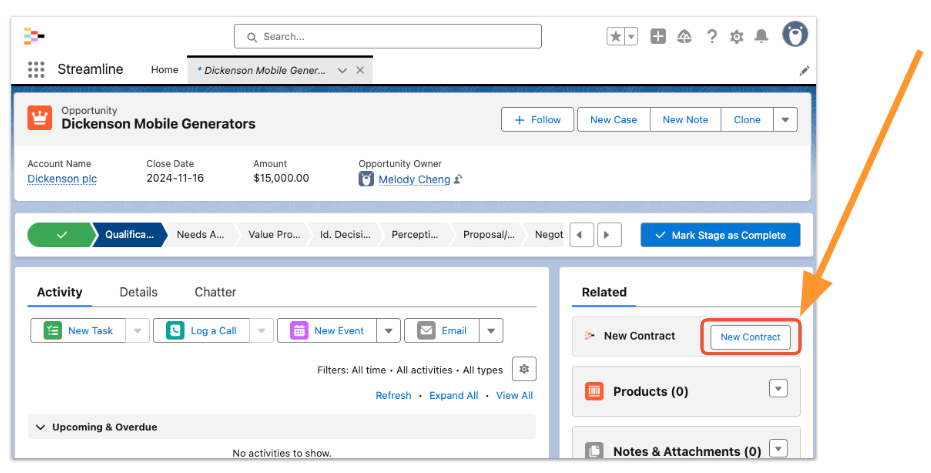Collapse the Upcoming & Overdue section
The height and width of the screenshot is (473, 931).
pos(41,427)
